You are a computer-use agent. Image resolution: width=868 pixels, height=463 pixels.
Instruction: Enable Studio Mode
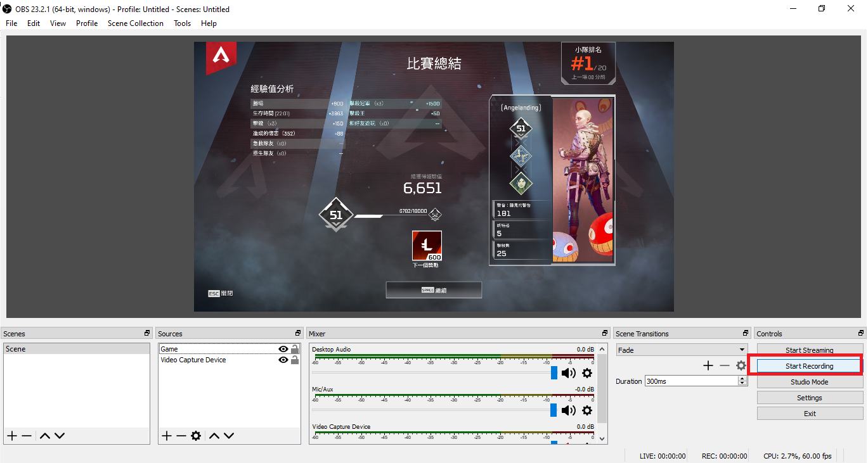coord(810,382)
